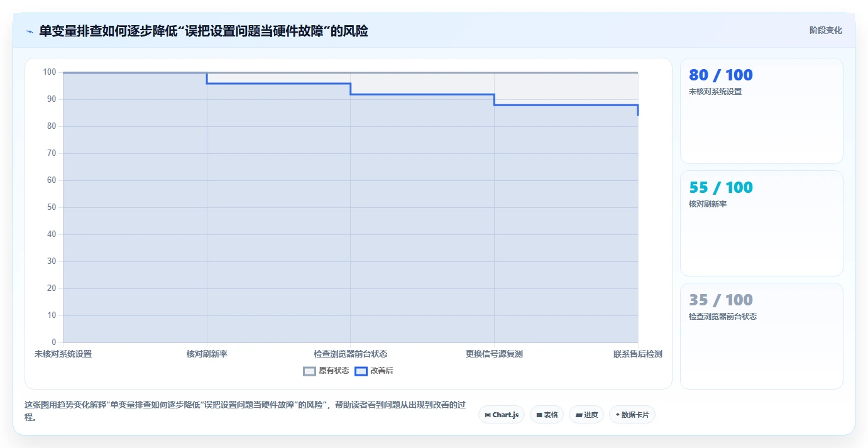Click the 表格 tag pill
868x448 pixels.
point(547,415)
